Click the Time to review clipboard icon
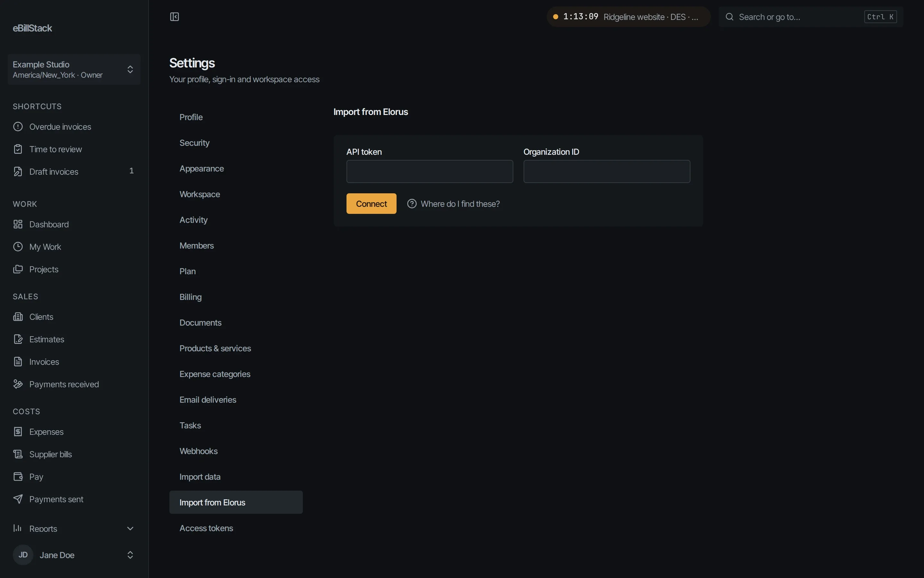Image resolution: width=924 pixels, height=578 pixels. [x=18, y=149]
